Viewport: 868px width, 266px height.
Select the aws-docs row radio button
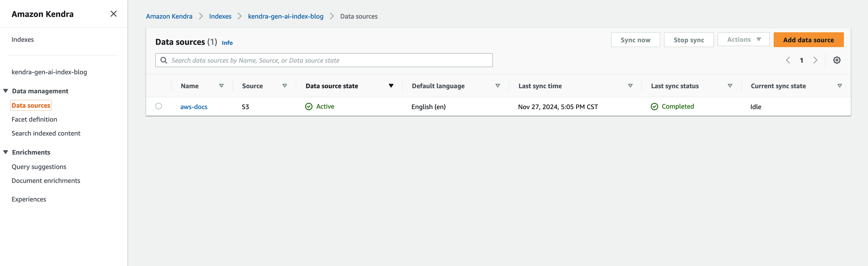(x=159, y=106)
